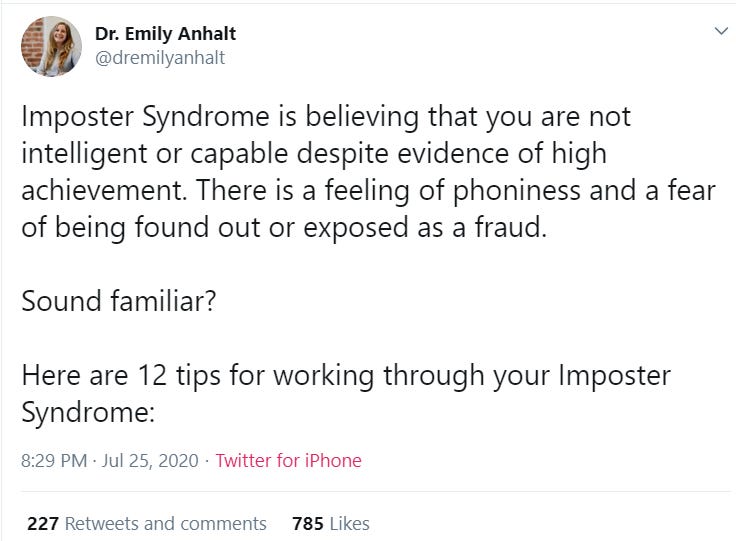Click the @dremilyanhalt handle
Screen dimensions: 736x541
pyautogui.click(x=159, y=58)
